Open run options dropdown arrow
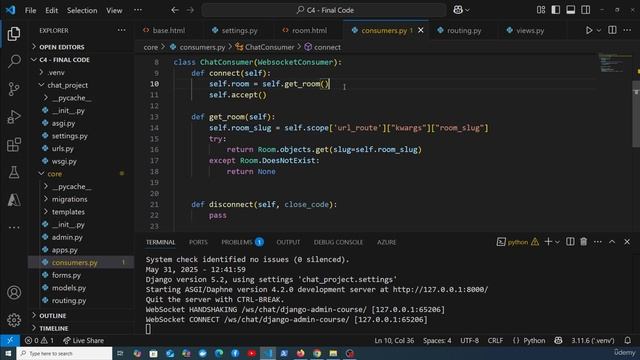The height and width of the screenshot is (360, 640). tap(599, 31)
